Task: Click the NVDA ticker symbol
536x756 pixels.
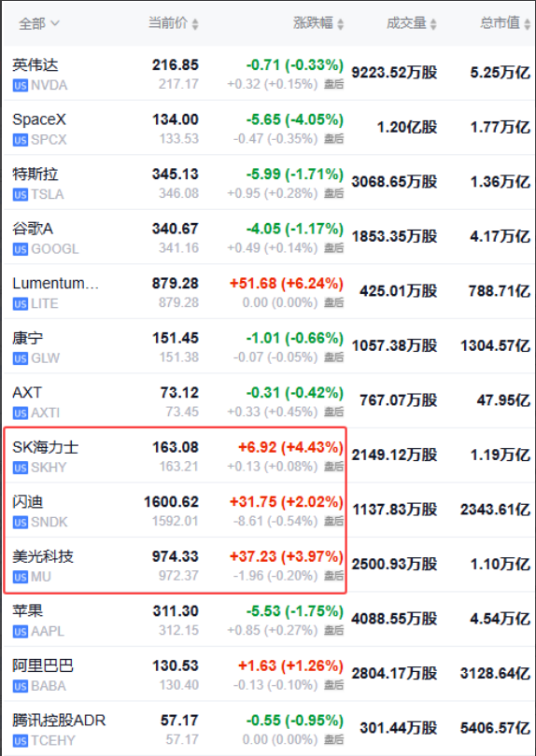Action: [x=49, y=86]
